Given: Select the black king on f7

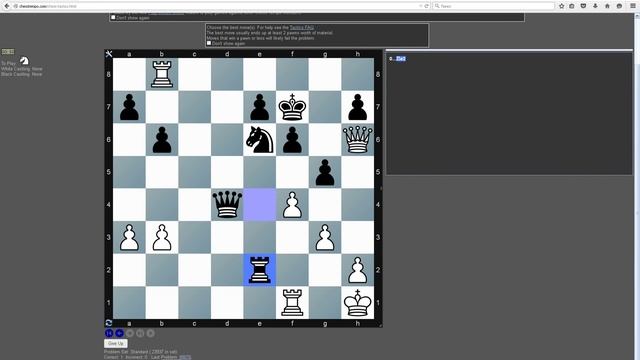Looking at the screenshot, I should pyautogui.click(x=292, y=107).
